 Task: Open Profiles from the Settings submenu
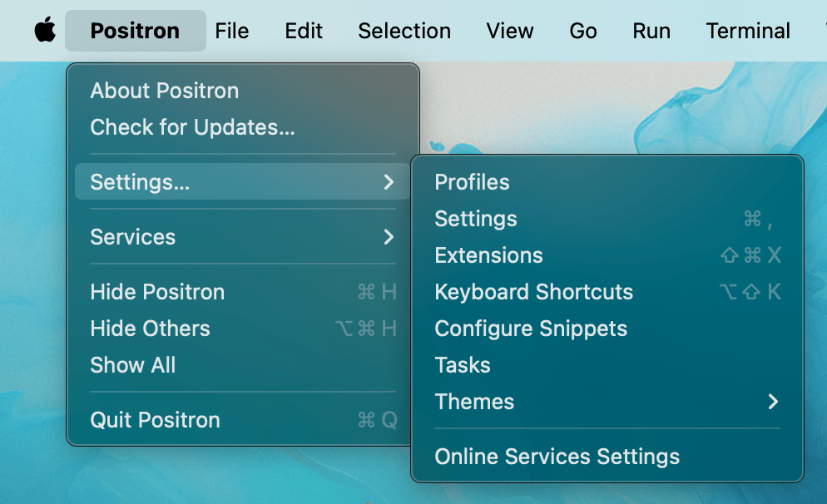tap(472, 182)
